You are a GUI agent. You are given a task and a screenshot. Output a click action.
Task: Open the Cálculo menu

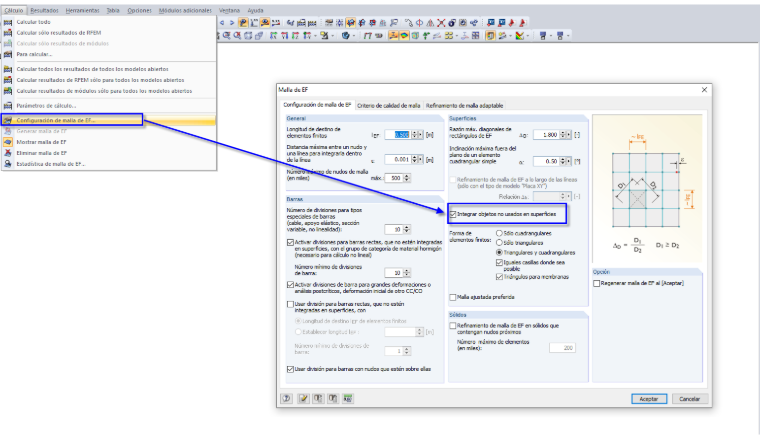coord(14,10)
